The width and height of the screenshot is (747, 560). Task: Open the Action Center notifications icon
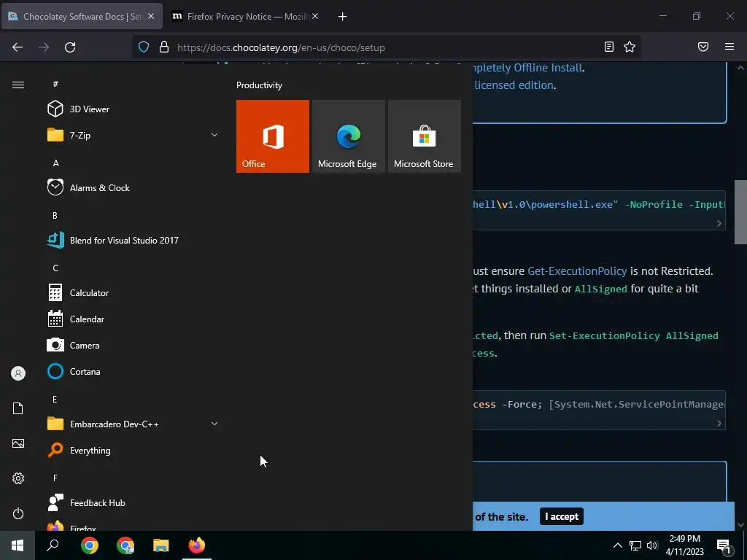(x=724, y=545)
